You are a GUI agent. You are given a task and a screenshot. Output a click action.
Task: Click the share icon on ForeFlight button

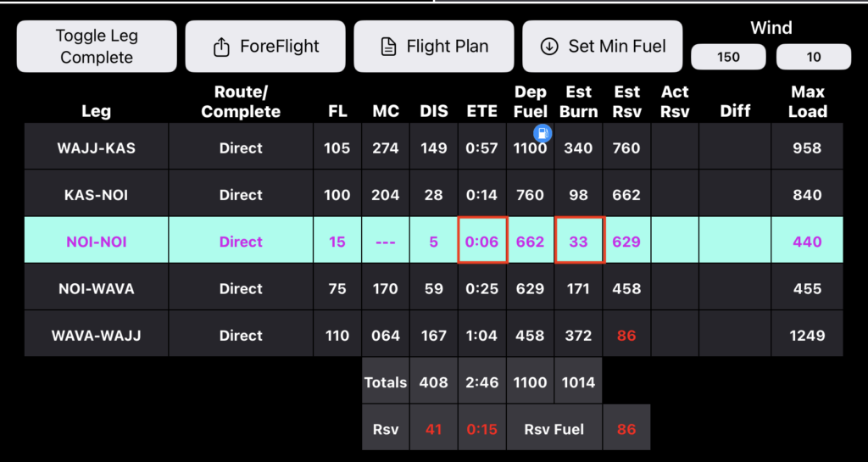pyautogui.click(x=221, y=47)
